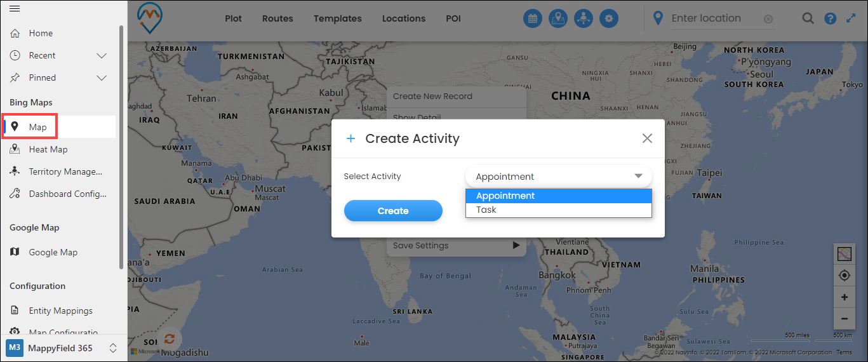Click the sidebar vertical scrollbar
This screenshot has width=868, height=362.
click(121, 146)
